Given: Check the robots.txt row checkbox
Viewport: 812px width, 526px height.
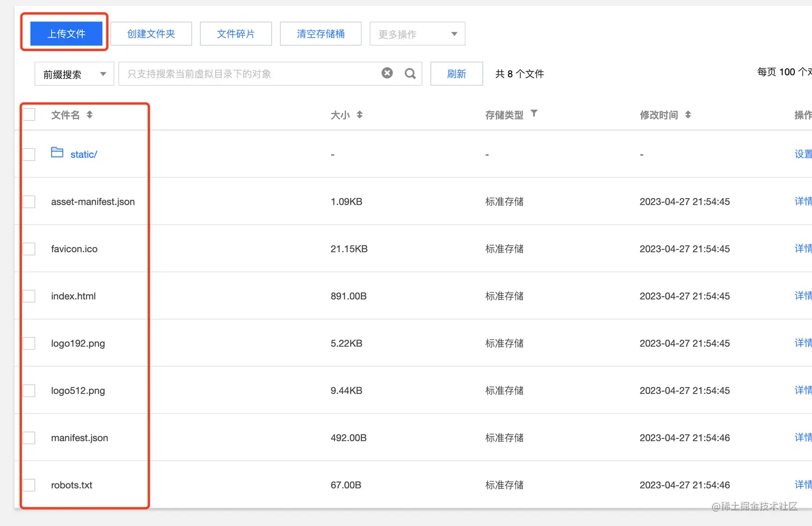Looking at the screenshot, I should pos(29,485).
